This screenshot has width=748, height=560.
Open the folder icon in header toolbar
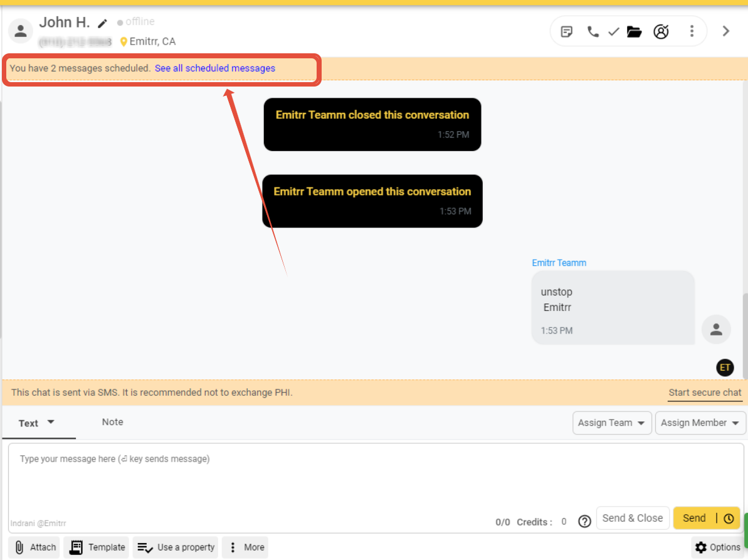[634, 32]
